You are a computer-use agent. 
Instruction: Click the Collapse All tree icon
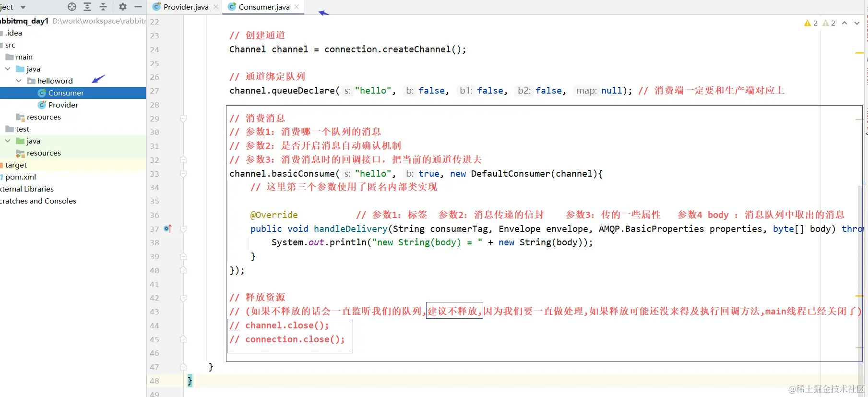103,7
